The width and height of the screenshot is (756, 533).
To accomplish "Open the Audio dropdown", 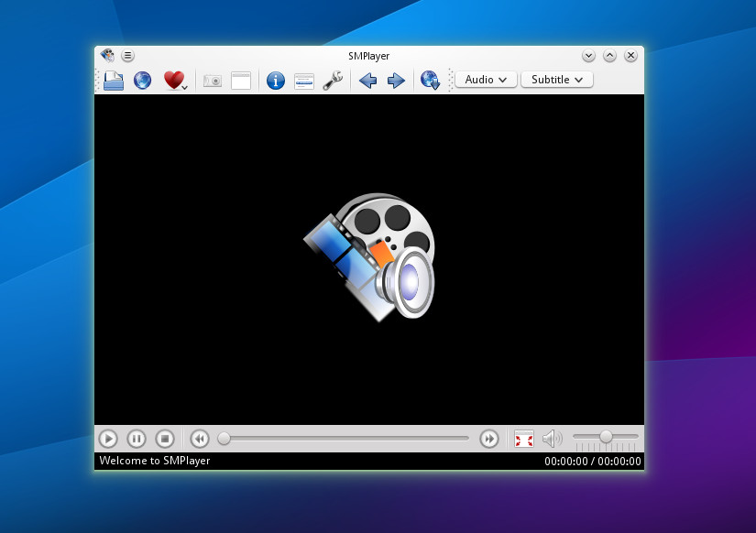I will pos(486,80).
